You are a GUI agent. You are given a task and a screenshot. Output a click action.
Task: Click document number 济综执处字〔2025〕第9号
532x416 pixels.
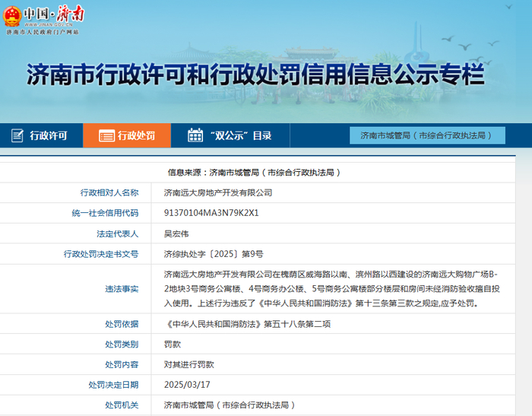coord(213,253)
